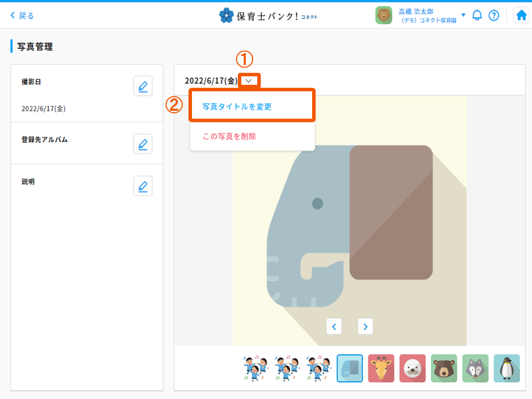532x399 pixels.
Task: Open the edit icon next to 説明
Action: point(143,186)
